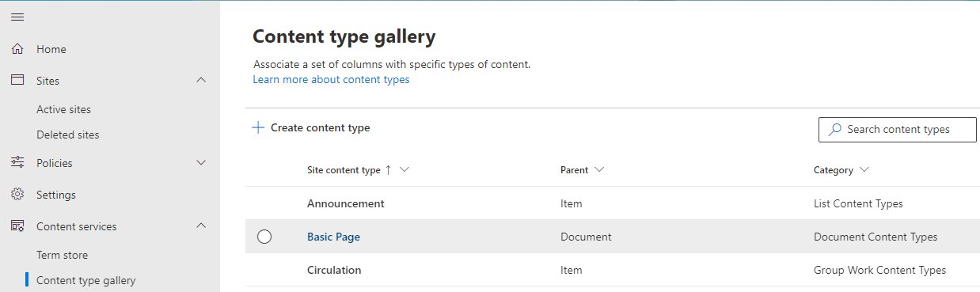Image resolution: width=980 pixels, height=292 pixels.
Task: Open the Basic Page content type link
Action: point(333,237)
